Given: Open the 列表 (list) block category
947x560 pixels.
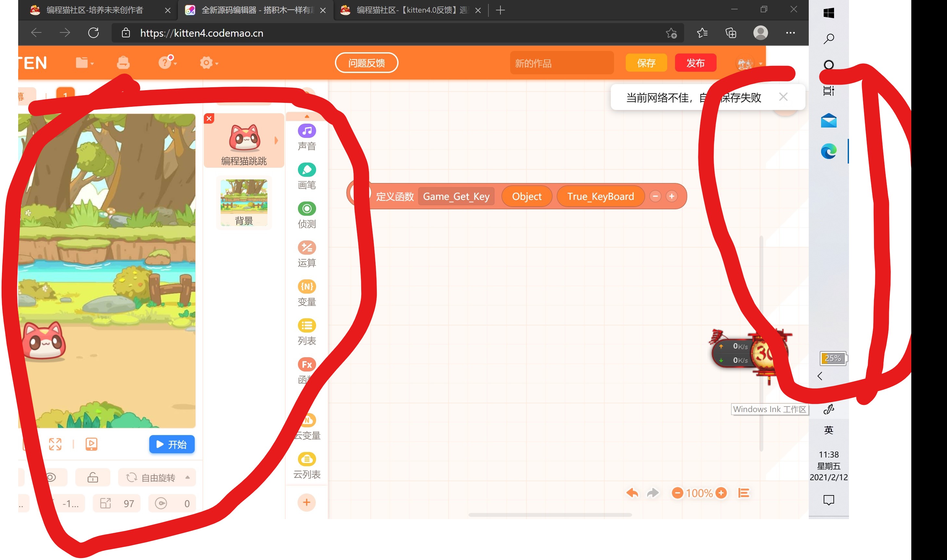Looking at the screenshot, I should [307, 332].
